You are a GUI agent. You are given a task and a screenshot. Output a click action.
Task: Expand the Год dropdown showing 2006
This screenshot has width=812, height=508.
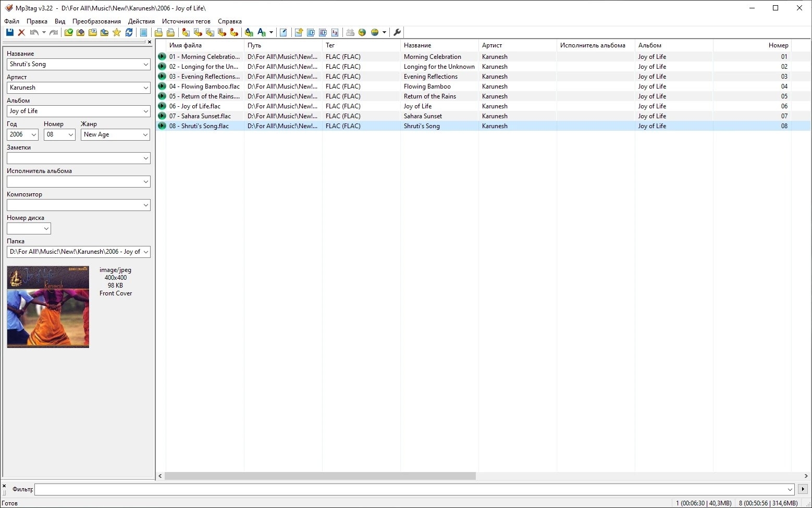tap(34, 135)
